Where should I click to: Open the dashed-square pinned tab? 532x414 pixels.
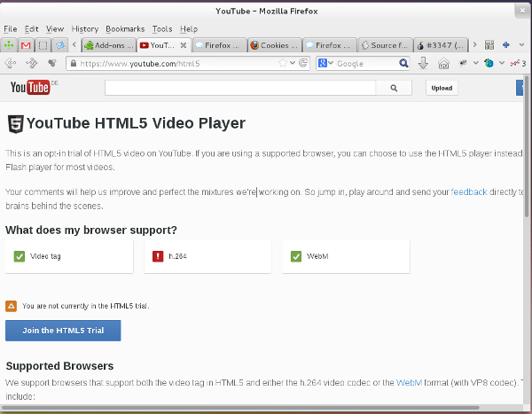coord(43,45)
